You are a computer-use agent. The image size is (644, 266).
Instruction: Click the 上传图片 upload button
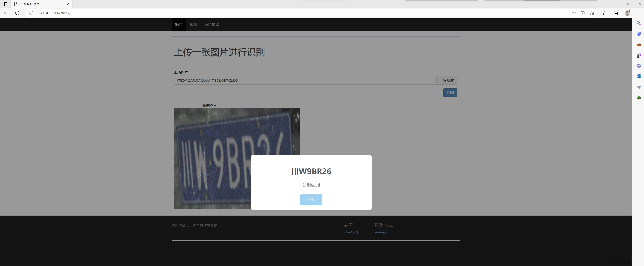point(446,80)
